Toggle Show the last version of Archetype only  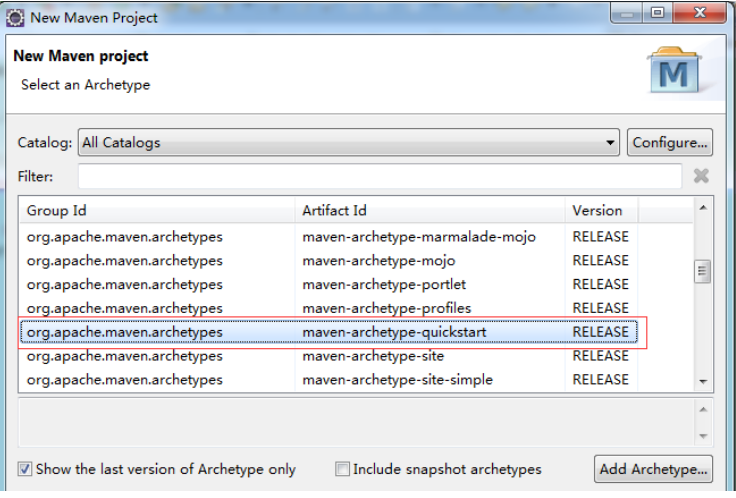(x=25, y=469)
